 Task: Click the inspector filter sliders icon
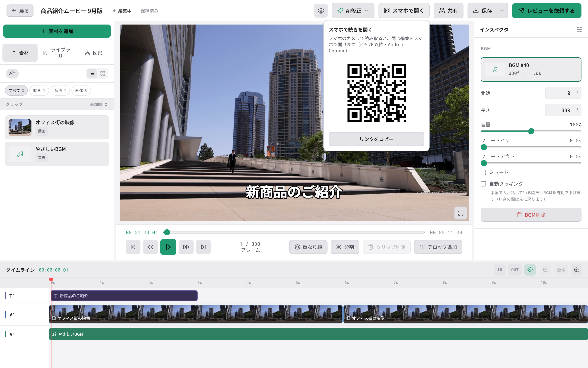(x=579, y=29)
